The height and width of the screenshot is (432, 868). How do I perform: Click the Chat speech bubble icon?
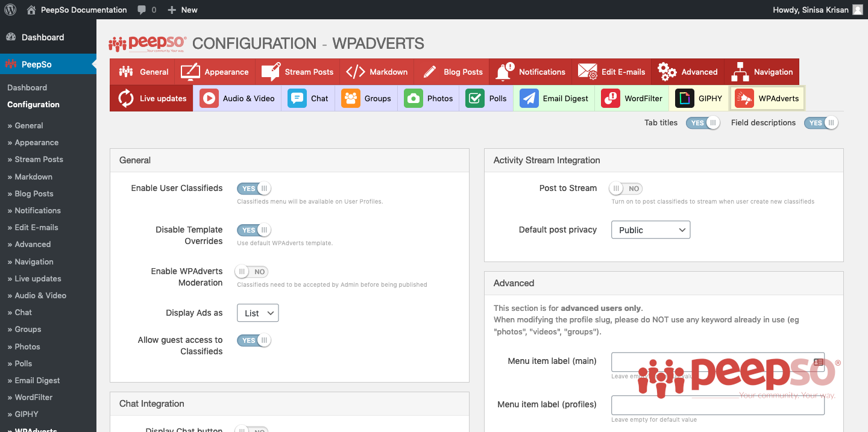tap(297, 98)
